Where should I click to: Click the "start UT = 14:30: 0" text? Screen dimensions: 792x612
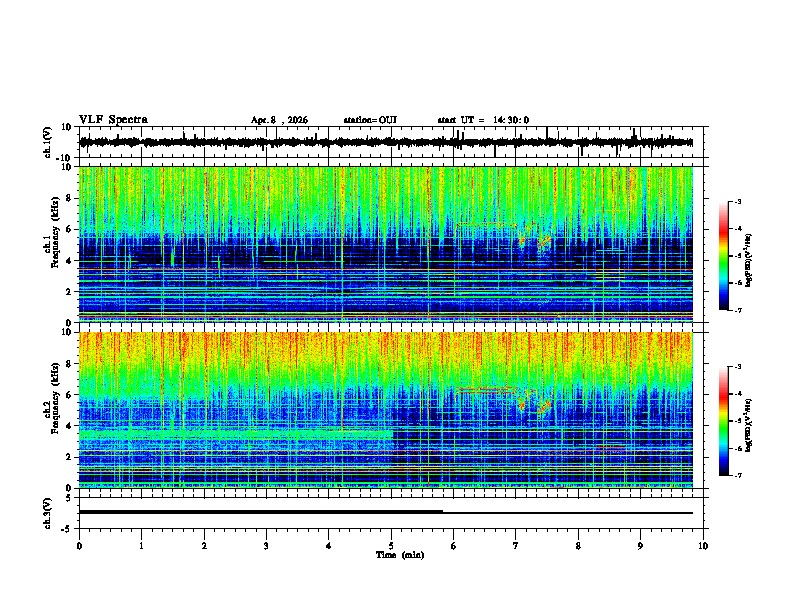click(483, 120)
